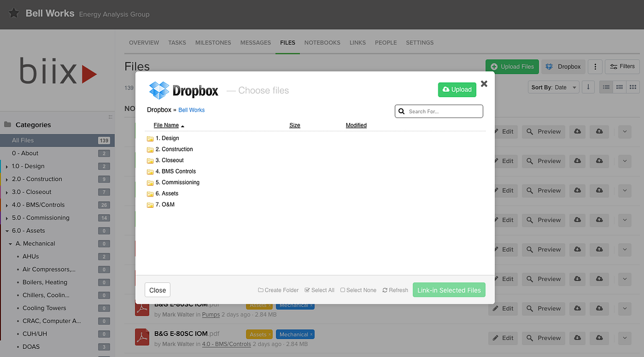Open the project Settings tab

point(420,42)
